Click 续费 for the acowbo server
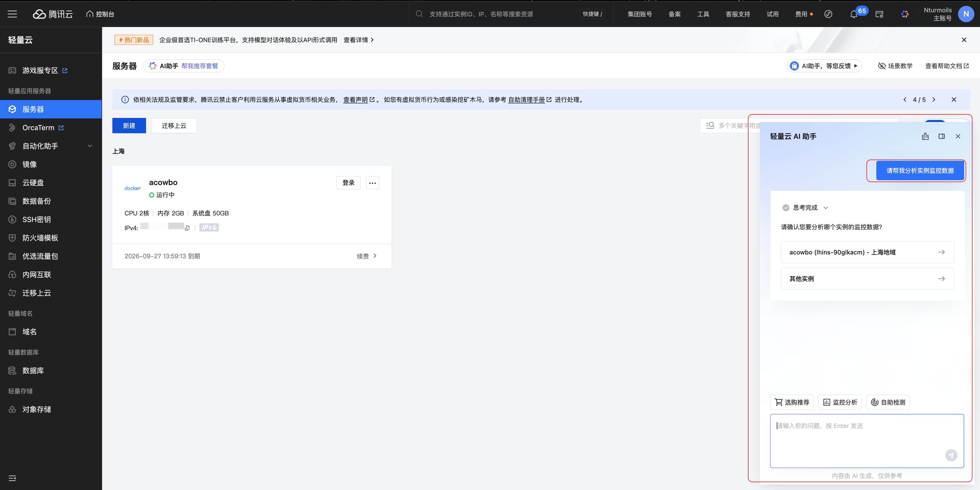The height and width of the screenshot is (490, 980). point(366,256)
